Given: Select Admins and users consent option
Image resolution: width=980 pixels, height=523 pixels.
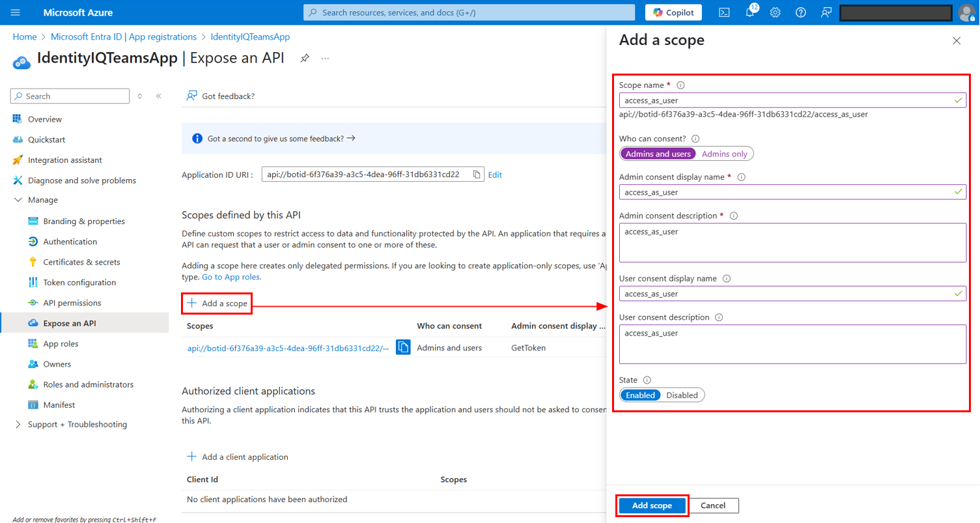Looking at the screenshot, I should pyautogui.click(x=658, y=154).
